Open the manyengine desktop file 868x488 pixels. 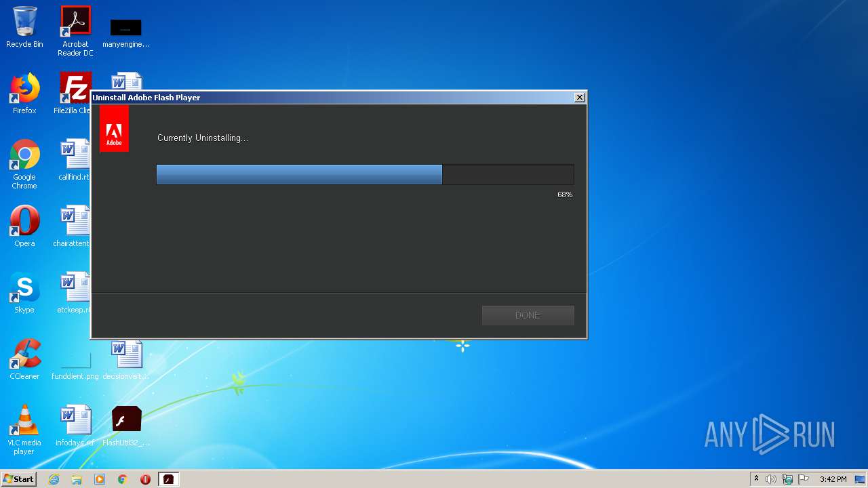[126, 33]
